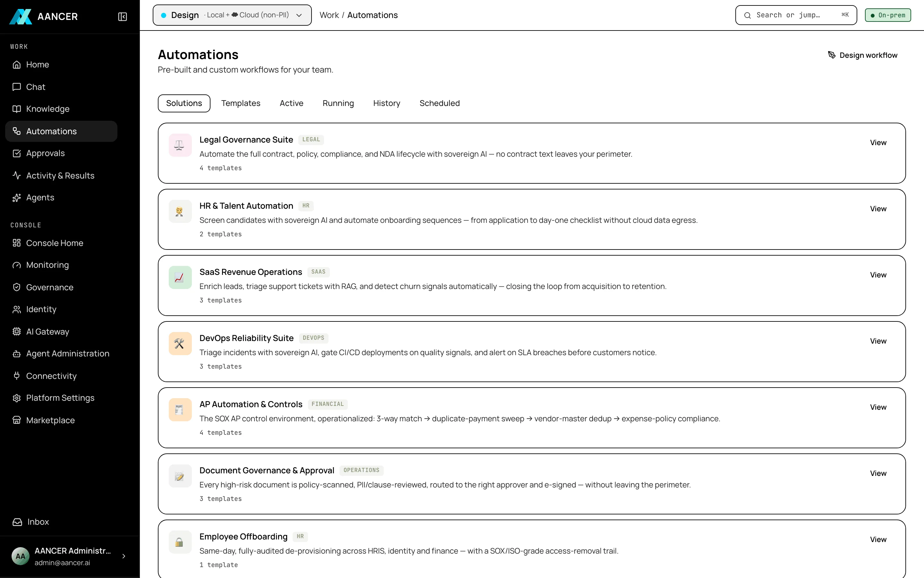Switch to the Active tab
Screen dimensions: 924x578
coord(291,103)
